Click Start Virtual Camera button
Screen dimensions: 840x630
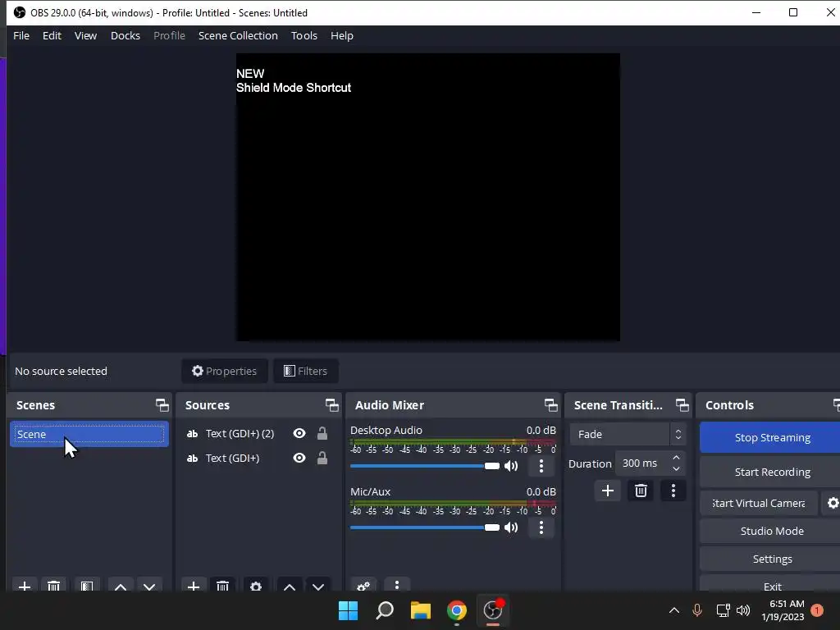(x=759, y=503)
